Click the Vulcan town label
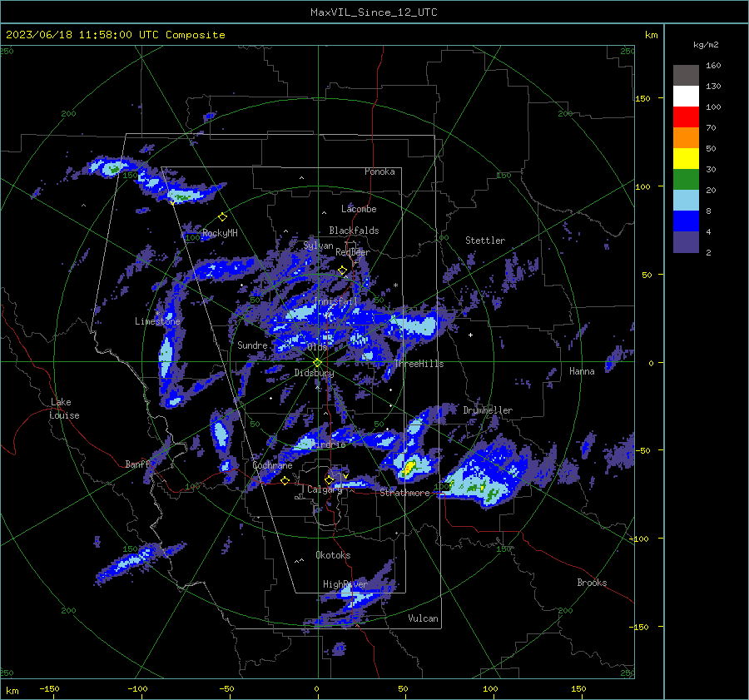Viewport: 749px width, 700px height. (423, 618)
